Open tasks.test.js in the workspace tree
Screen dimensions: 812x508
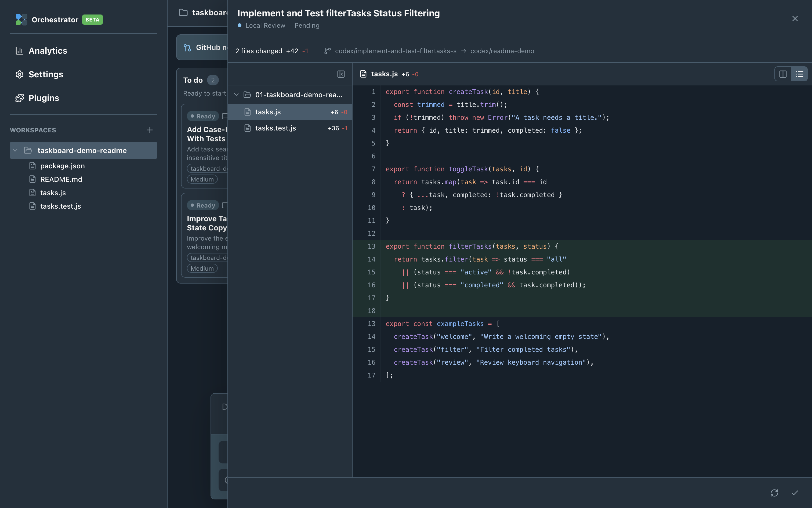(x=60, y=206)
